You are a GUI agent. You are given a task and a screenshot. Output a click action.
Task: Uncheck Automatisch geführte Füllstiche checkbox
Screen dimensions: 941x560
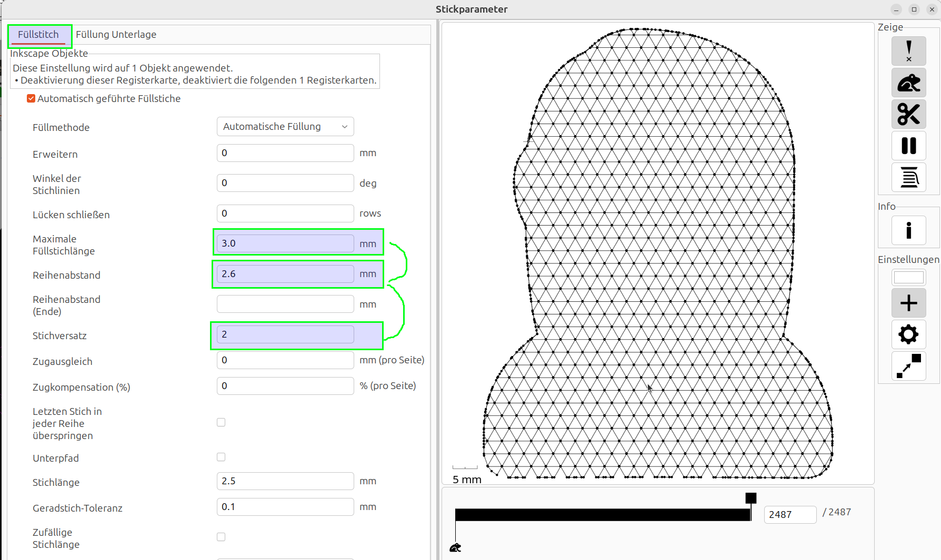coord(31,99)
